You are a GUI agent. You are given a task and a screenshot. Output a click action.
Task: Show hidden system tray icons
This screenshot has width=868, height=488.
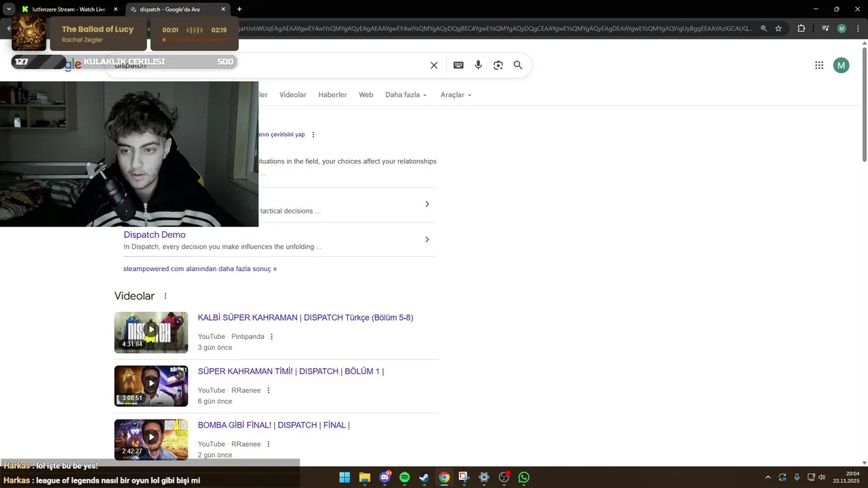click(x=768, y=477)
